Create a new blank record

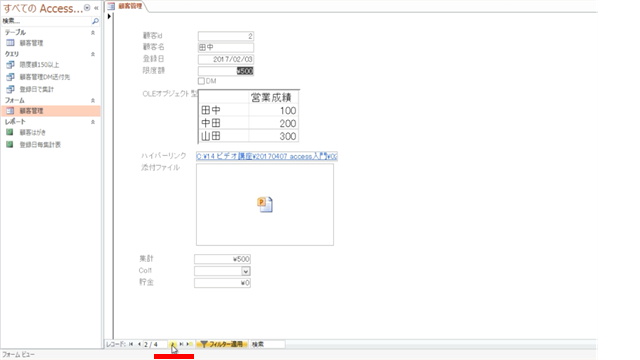(189, 344)
